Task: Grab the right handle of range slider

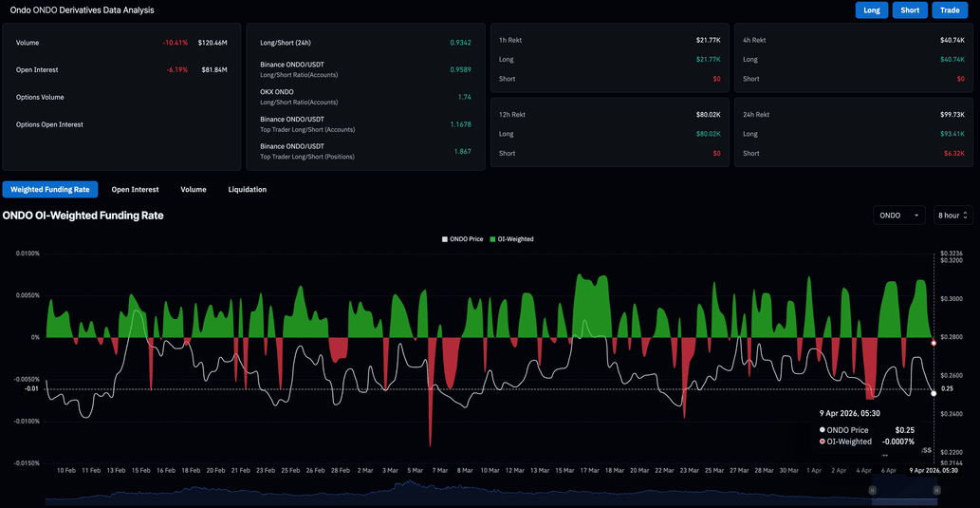Action: coord(936,490)
